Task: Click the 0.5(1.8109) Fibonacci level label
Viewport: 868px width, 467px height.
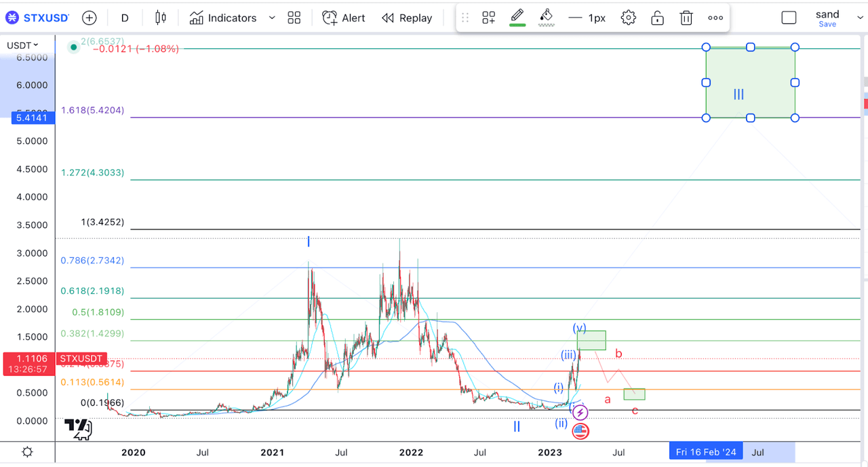Action: (x=98, y=312)
